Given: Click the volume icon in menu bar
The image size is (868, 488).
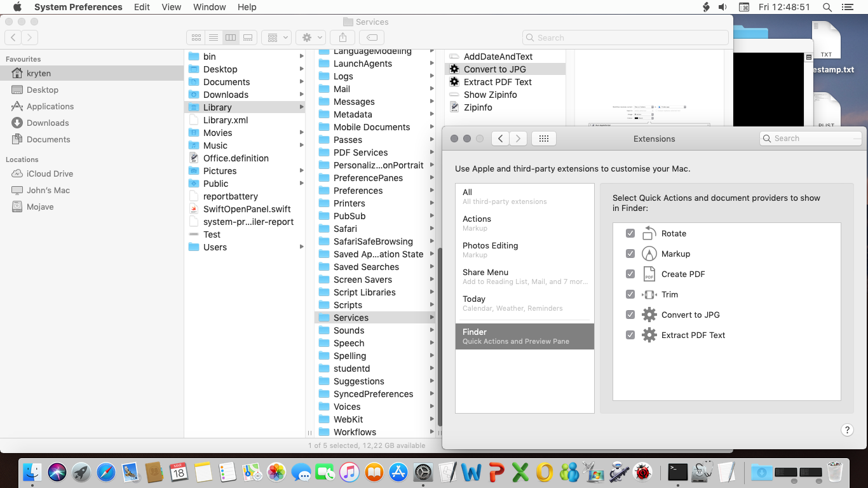Looking at the screenshot, I should coord(722,7).
